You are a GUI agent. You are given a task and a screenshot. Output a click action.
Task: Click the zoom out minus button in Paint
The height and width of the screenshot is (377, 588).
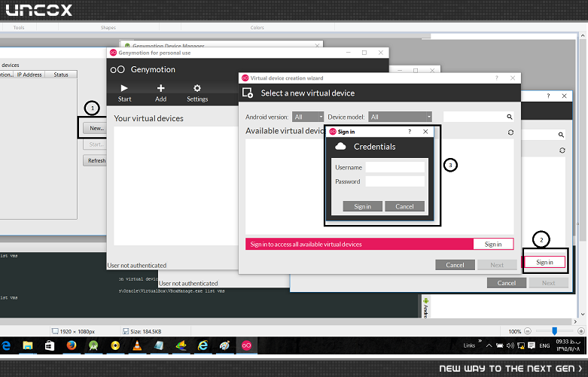point(528,331)
